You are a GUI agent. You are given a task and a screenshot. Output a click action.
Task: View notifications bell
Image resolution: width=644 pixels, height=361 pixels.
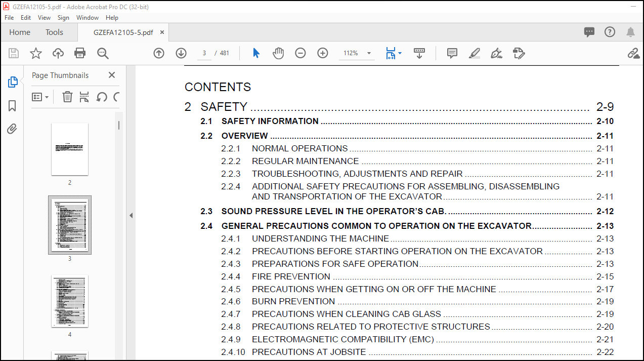coord(630,32)
